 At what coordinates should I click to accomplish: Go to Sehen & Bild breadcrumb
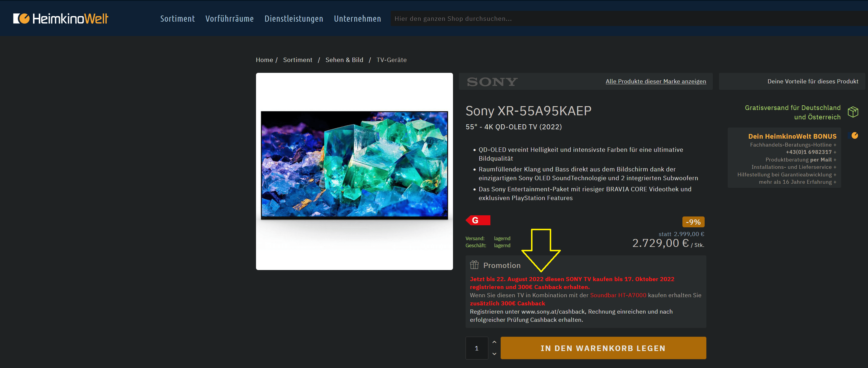click(344, 60)
